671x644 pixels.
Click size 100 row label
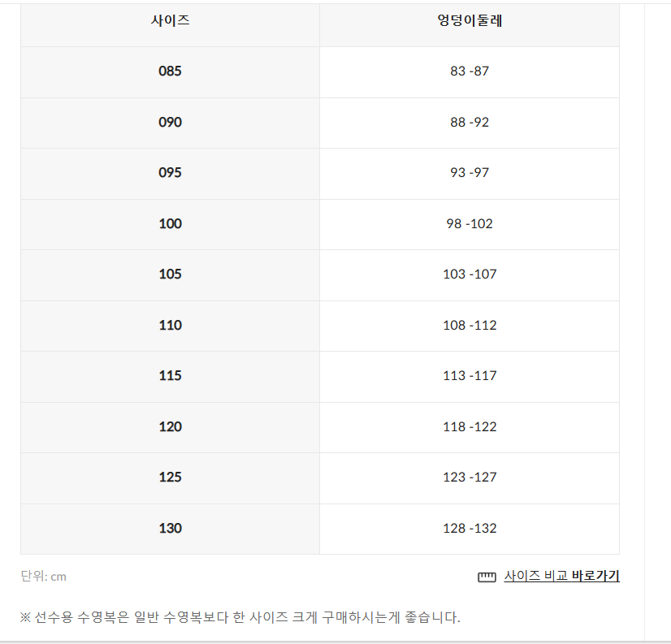coord(171,224)
